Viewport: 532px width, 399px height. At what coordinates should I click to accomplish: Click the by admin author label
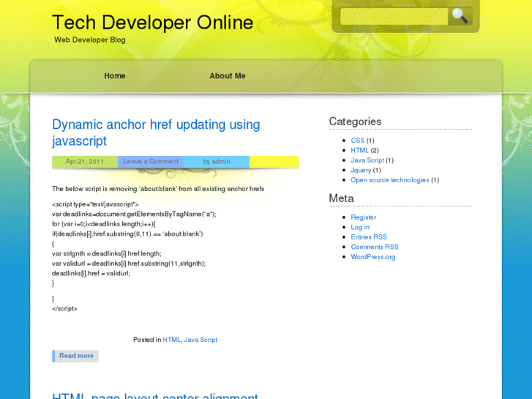[217, 161]
